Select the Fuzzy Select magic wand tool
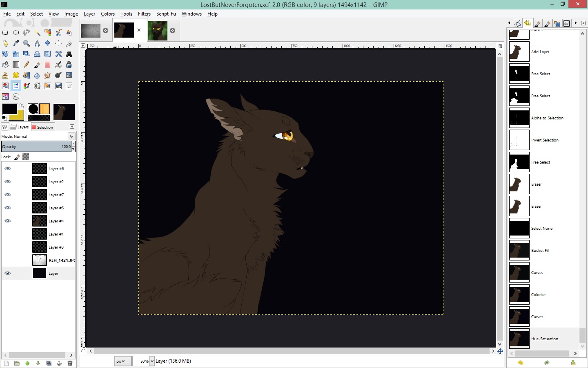The image size is (588, 368). (37, 33)
